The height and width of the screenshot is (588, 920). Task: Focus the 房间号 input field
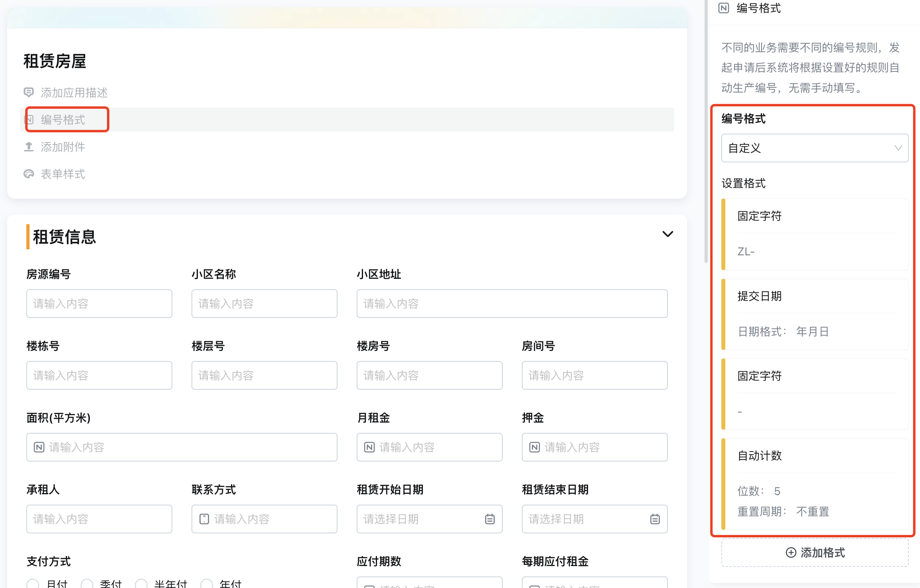595,375
